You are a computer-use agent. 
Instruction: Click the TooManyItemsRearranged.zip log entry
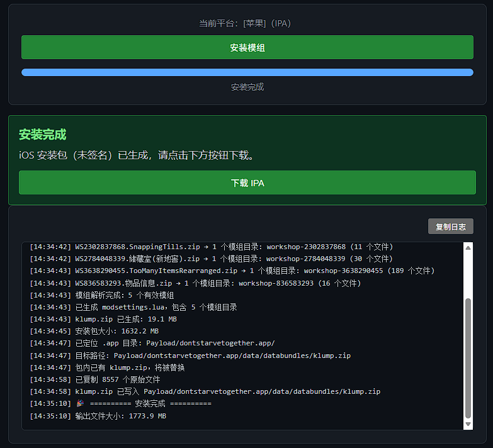[232, 271]
